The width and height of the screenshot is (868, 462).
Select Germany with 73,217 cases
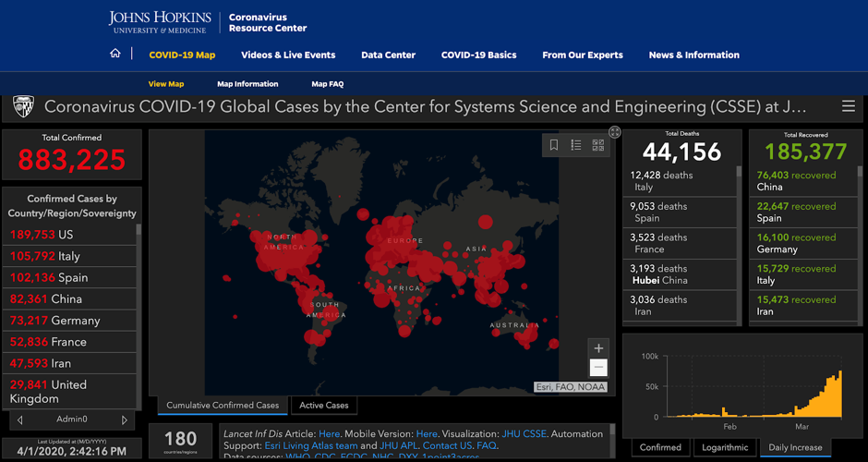pyautogui.click(x=69, y=321)
